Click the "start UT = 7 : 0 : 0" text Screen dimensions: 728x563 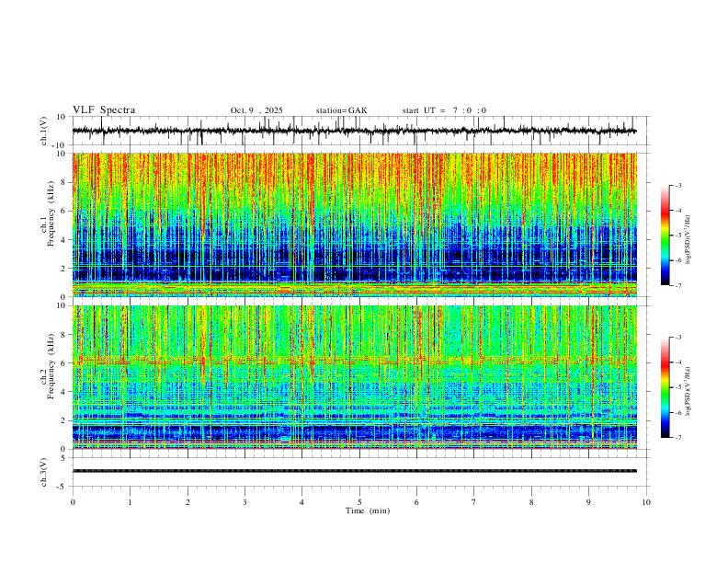444,110
